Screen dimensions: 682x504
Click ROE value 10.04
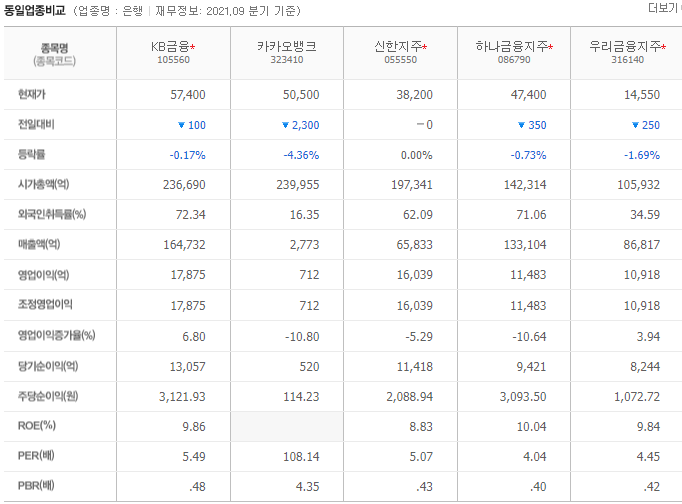point(532,427)
